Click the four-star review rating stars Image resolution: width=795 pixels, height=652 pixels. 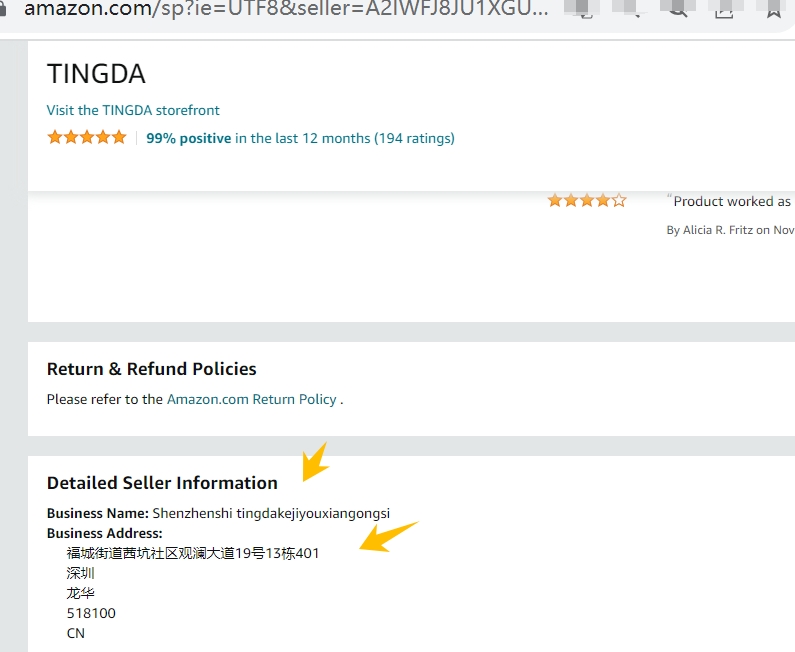click(587, 201)
